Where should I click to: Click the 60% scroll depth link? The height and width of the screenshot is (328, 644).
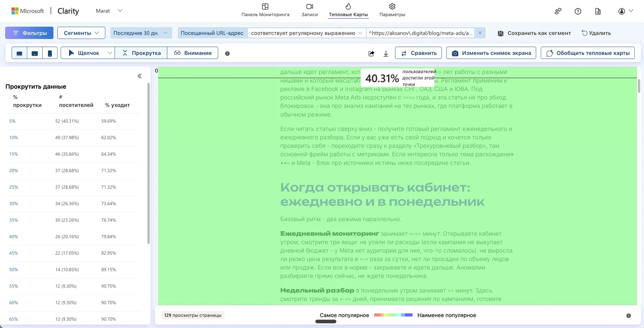click(13, 303)
